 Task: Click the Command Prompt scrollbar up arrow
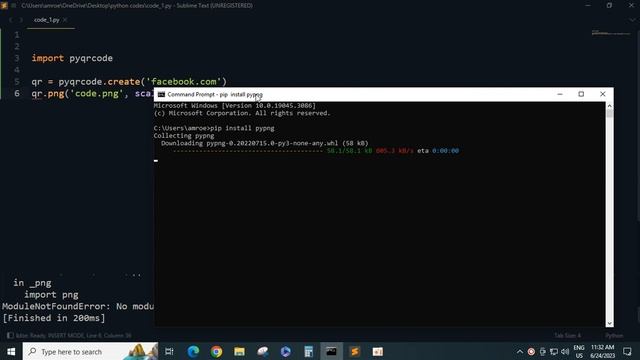click(609, 106)
